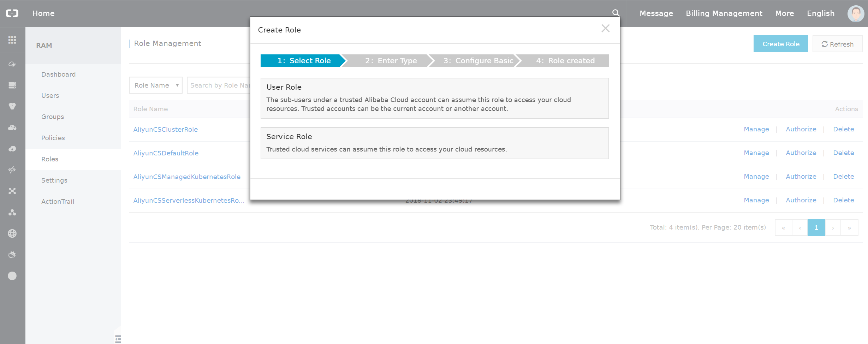
Task: Open the Users page
Action: [x=50, y=96]
